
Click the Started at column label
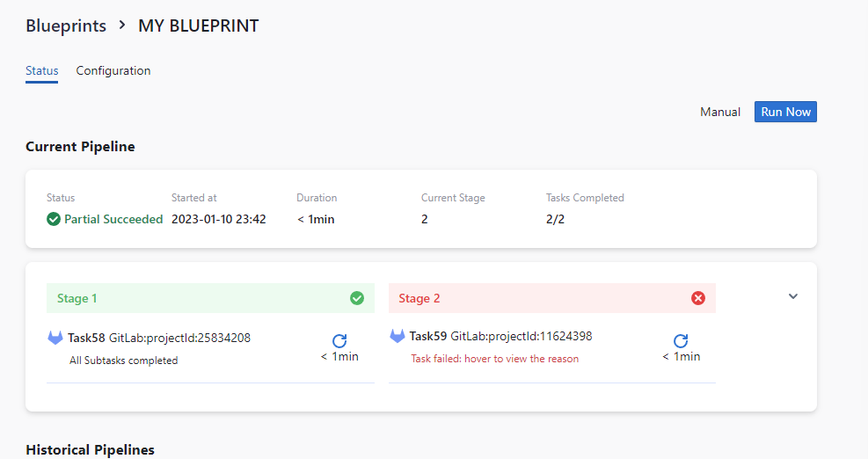[193, 198]
